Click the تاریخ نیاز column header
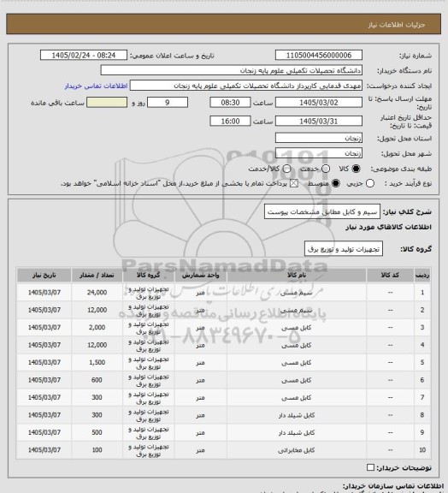The image size is (448, 493). coord(44,275)
